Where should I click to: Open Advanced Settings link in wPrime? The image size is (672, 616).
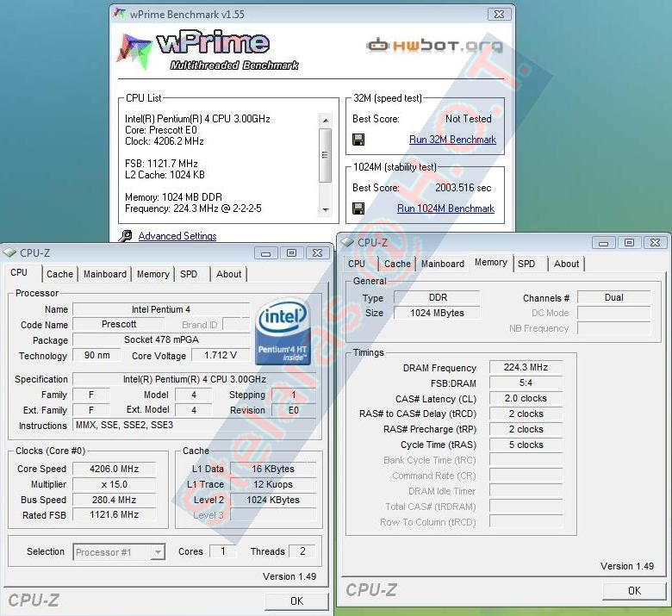pyautogui.click(x=177, y=236)
